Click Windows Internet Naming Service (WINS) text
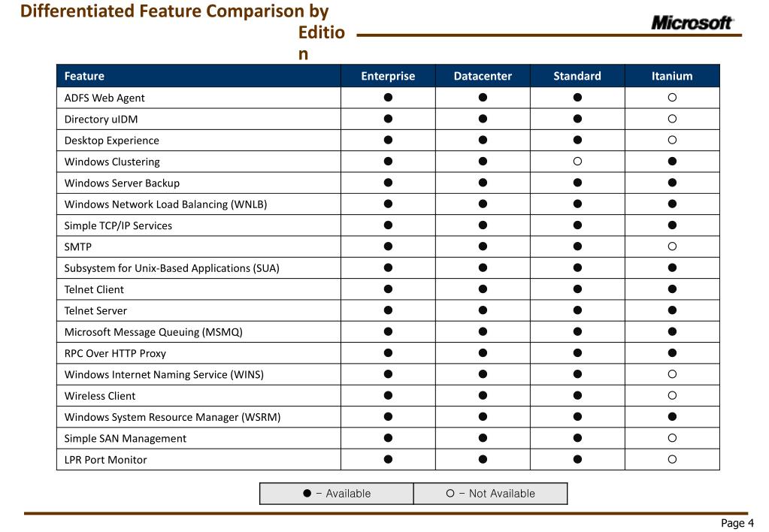The width and height of the screenshot is (769, 532). 164,375
